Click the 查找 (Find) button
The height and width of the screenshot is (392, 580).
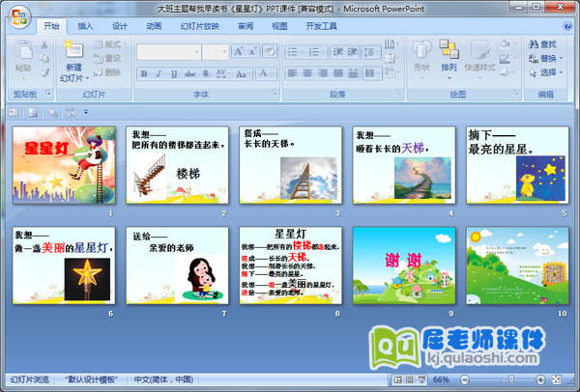(x=542, y=44)
